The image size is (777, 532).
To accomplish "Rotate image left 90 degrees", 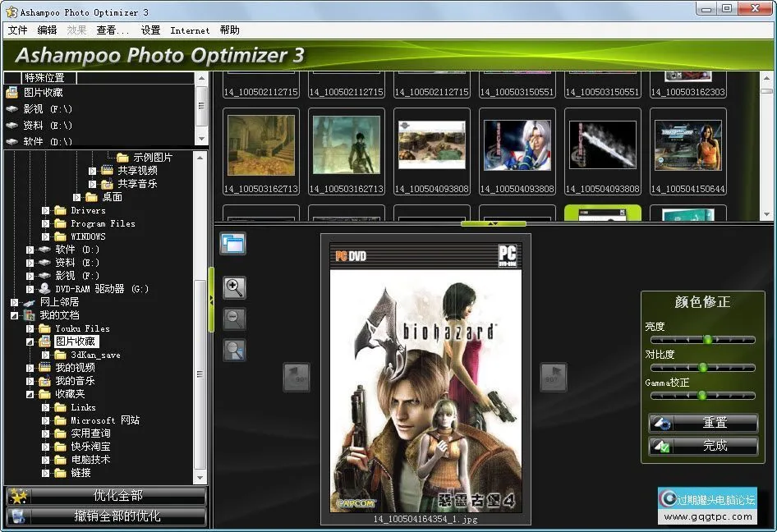I will (x=297, y=378).
